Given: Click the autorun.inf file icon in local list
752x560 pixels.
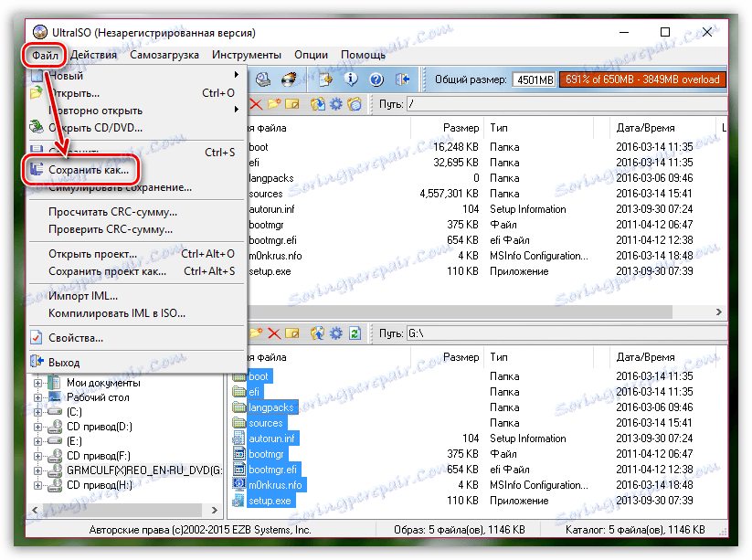Looking at the screenshot, I should (x=238, y=438).
